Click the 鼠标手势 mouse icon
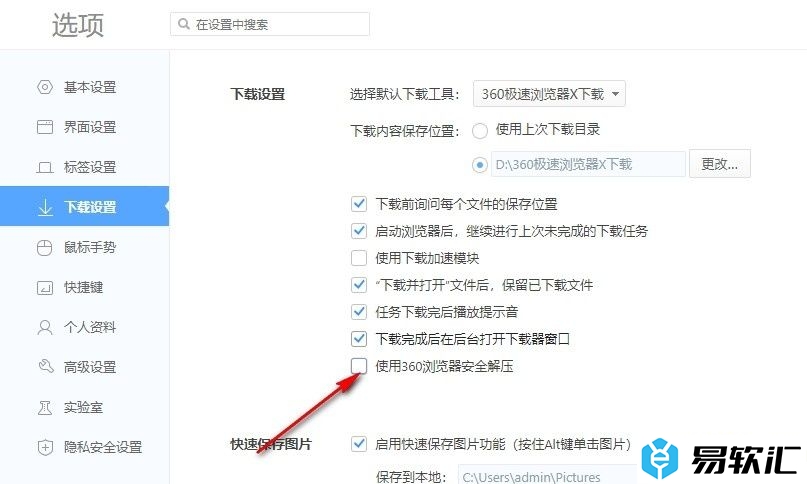This screenshot has width=807, height=484. tap(45, 248)
